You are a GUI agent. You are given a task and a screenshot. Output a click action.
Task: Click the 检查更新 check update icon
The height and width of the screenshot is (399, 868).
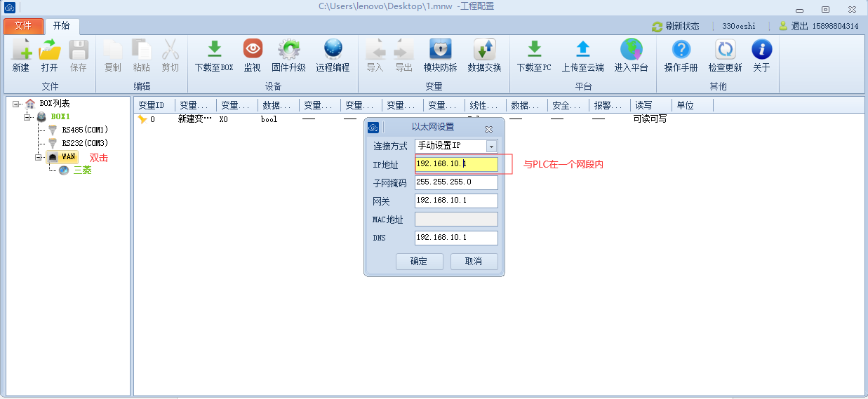(x=725, y=50)
